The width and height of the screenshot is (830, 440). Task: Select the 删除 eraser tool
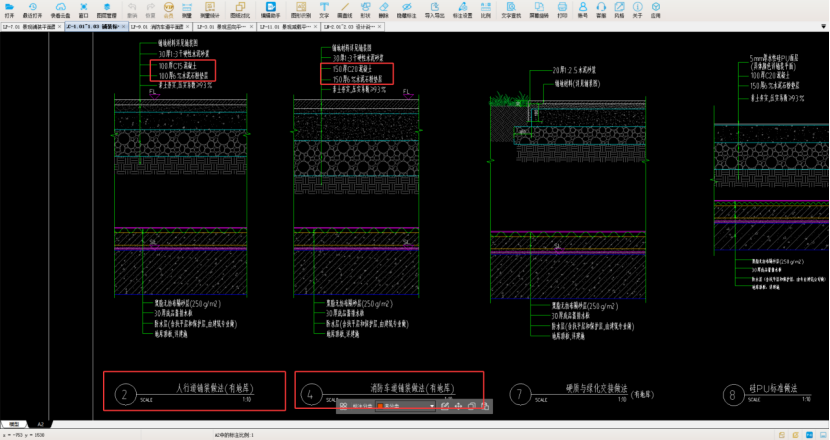(x=384, y=9)
